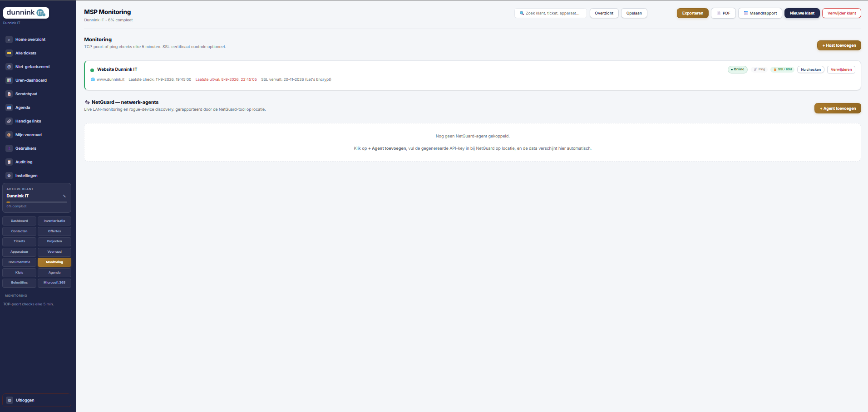Click the 6% compleet progress bar
868x412 pixels.
(x=37, y=202)
